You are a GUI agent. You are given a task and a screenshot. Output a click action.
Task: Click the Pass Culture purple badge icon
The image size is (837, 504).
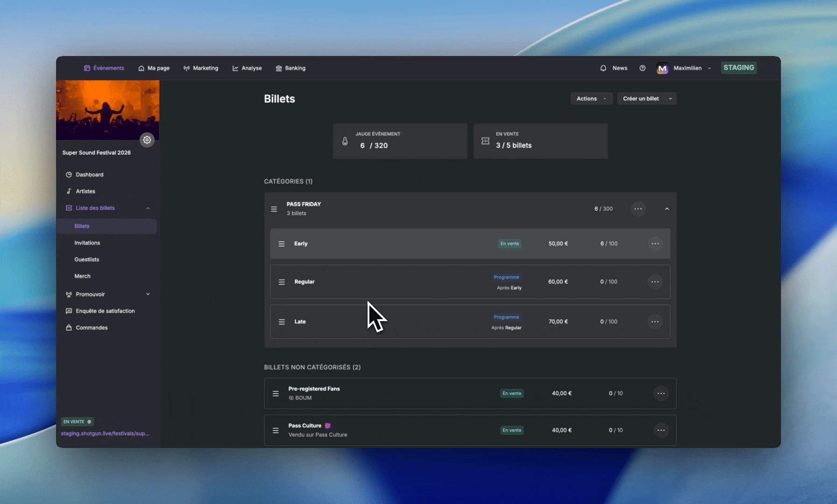(x=328, y=426)
